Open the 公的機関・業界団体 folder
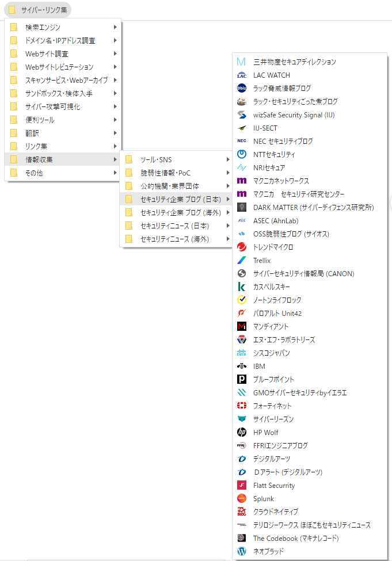Image resolution: width=392 pixels, height=561 pixels. (176, 186)
